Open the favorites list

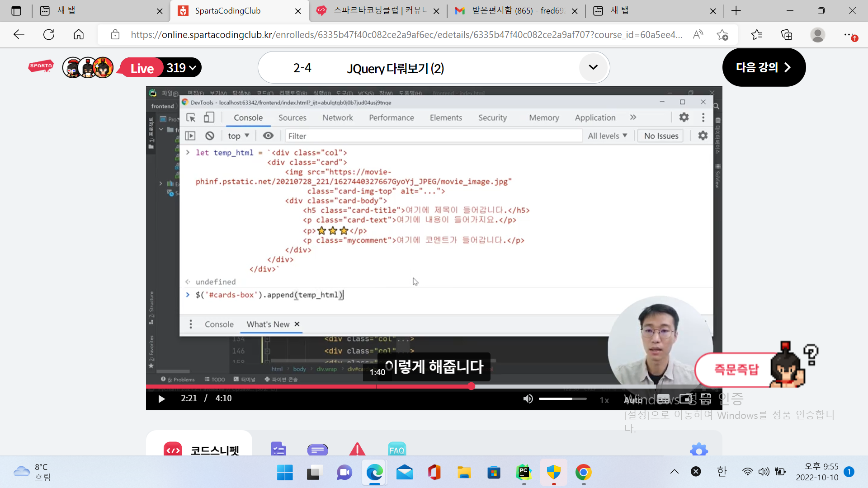pos(756,35)
